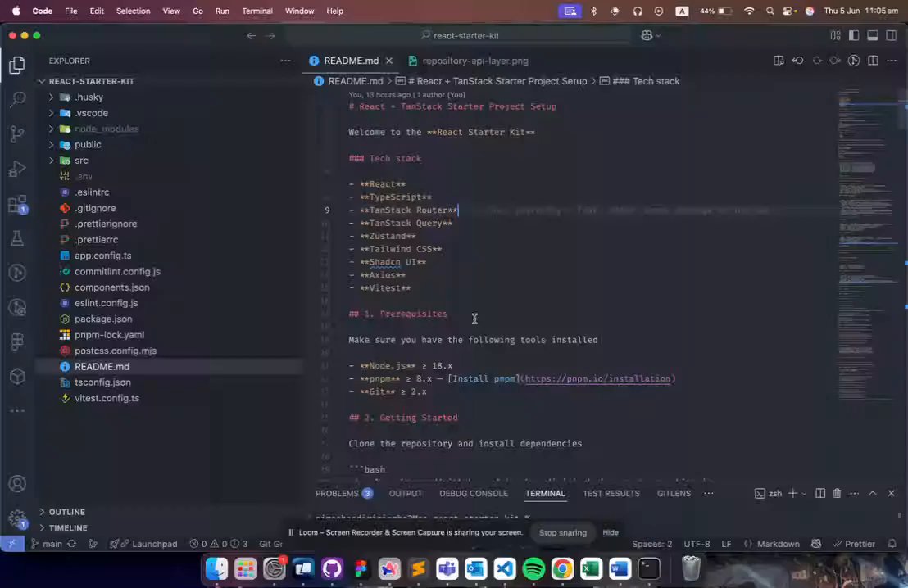Open preview to the side

[779, 61]
